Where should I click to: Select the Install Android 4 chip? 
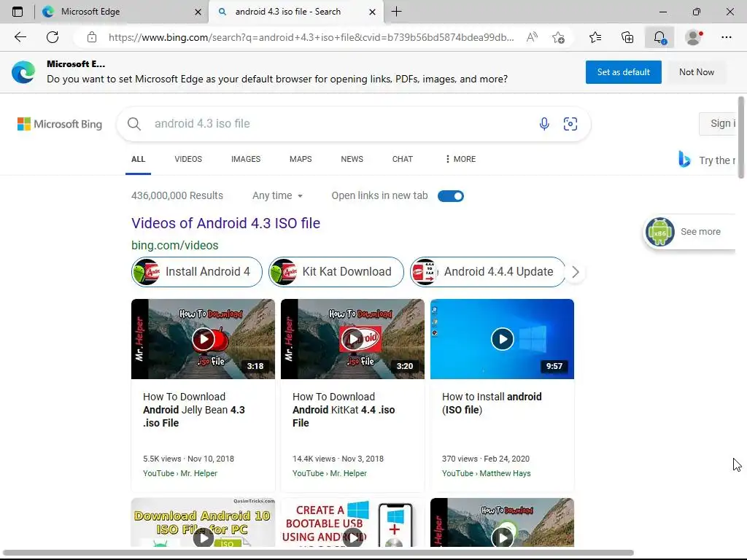click(x=197, y=272)
